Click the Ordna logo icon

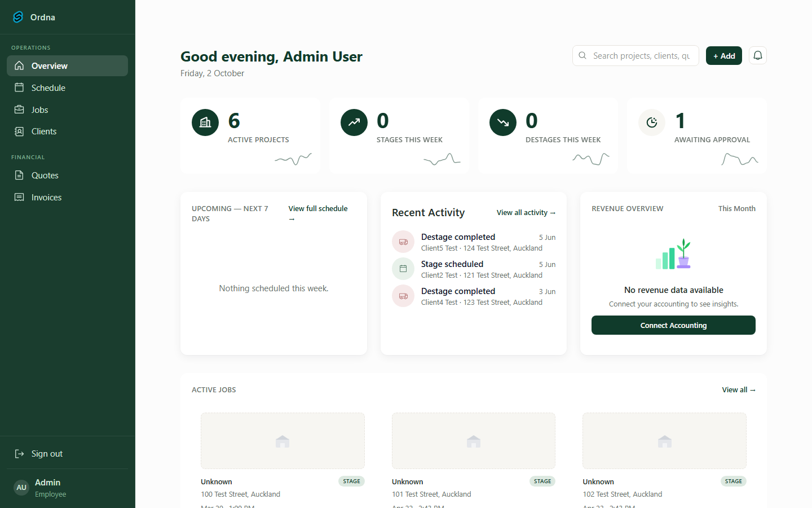click(18, 17)
